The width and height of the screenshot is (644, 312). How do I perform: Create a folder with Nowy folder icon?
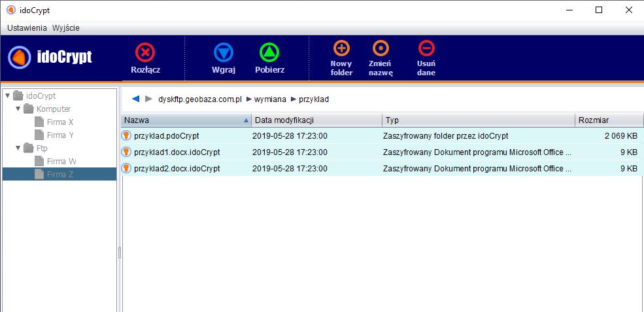click(341, 48)
